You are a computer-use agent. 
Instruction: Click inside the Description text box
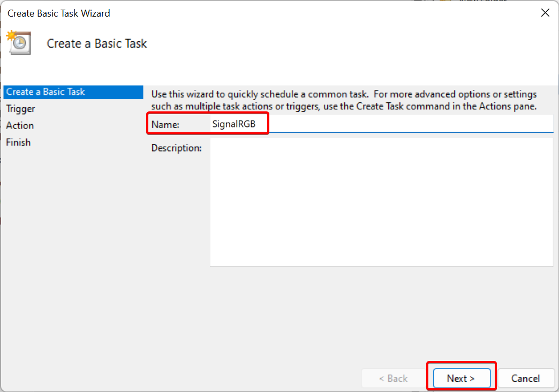point(381,202)
